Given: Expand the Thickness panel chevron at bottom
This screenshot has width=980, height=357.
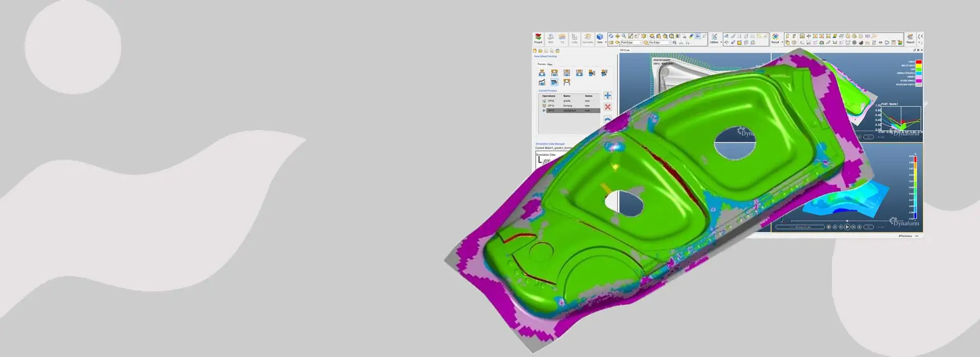Looking at the screenshot, I should [917, 236].
